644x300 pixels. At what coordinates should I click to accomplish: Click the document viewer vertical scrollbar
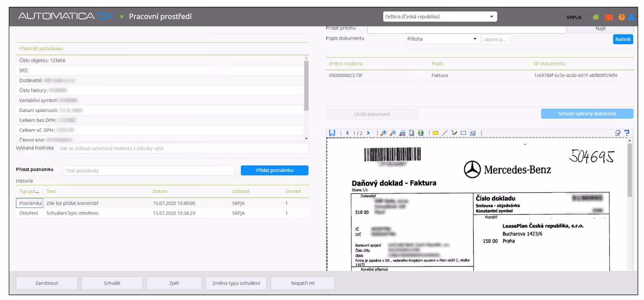pyautogui.click(x=630, y=170)
